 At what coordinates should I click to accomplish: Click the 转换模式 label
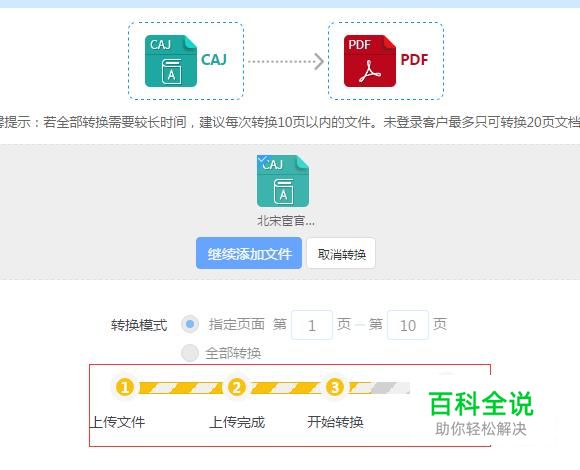139,325
